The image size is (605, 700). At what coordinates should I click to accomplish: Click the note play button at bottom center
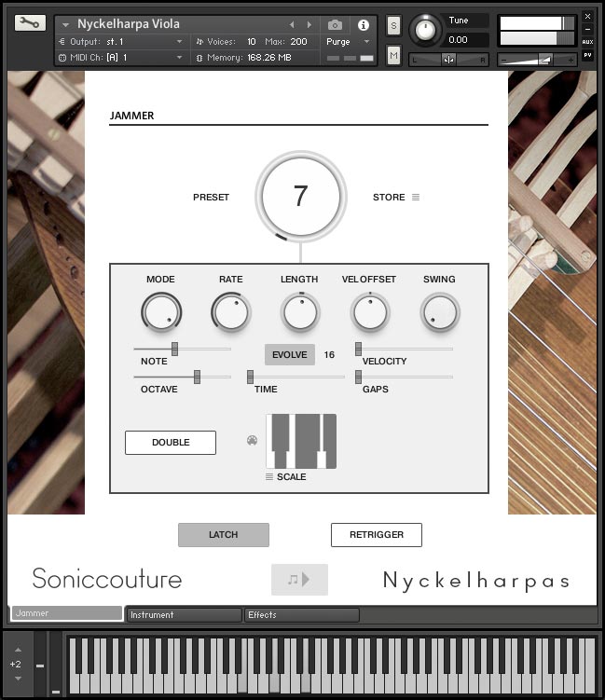tap(299, 580)
